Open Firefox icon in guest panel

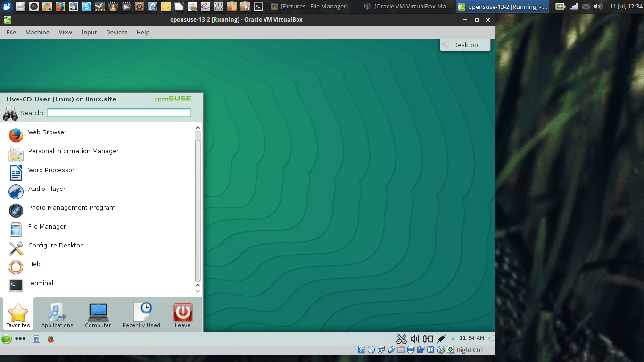(50, 338)
